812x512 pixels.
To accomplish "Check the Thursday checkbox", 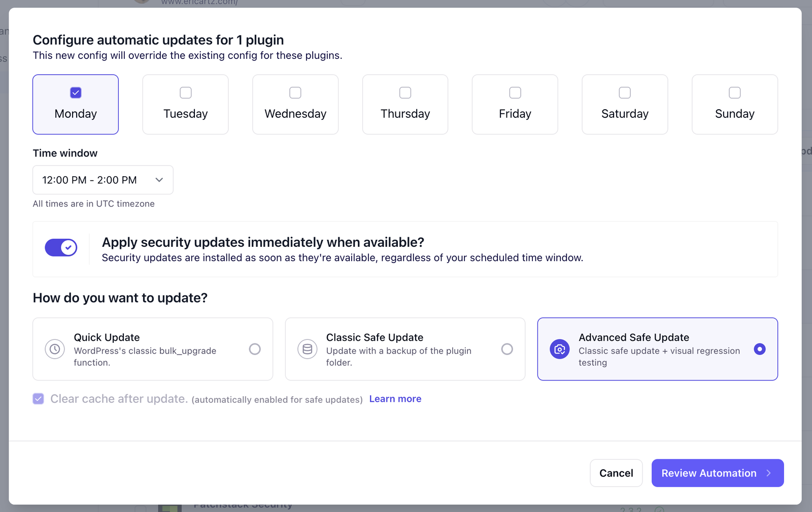I will (404, 92).
